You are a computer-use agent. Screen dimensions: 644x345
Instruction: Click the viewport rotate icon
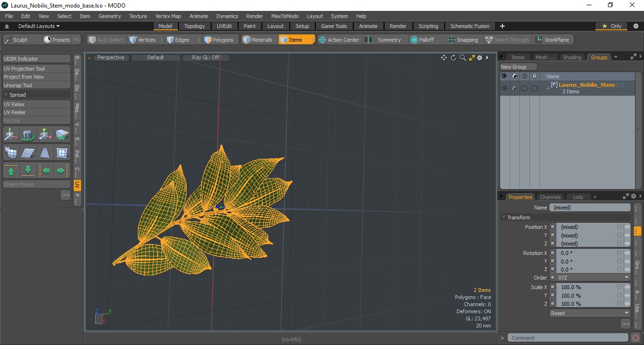453,58
